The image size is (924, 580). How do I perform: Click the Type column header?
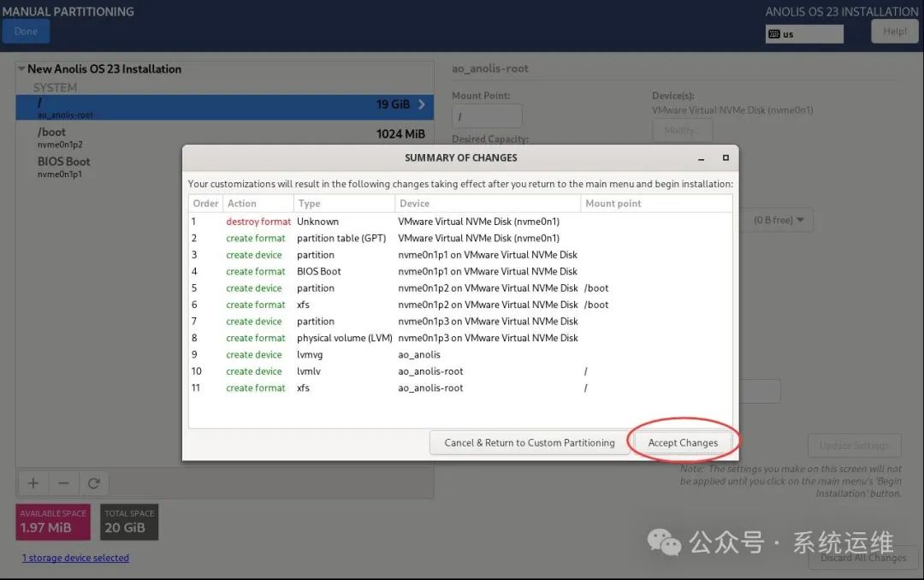click(344, 204)
